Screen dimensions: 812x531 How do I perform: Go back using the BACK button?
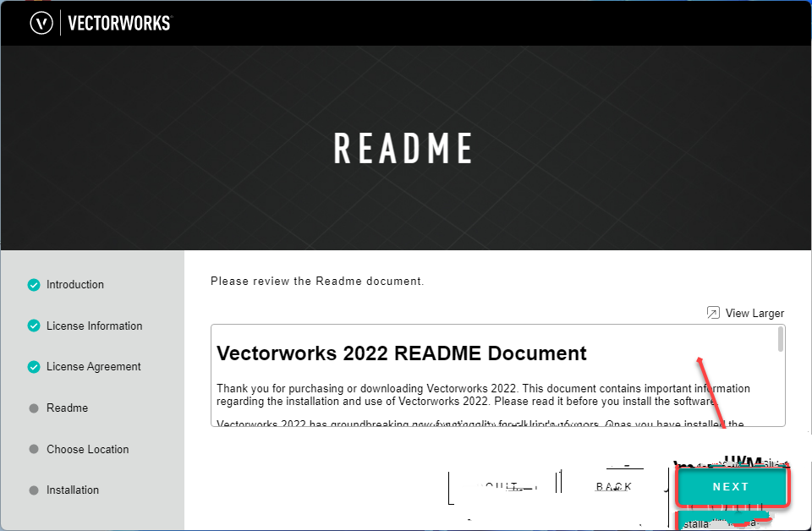(614, 486)
